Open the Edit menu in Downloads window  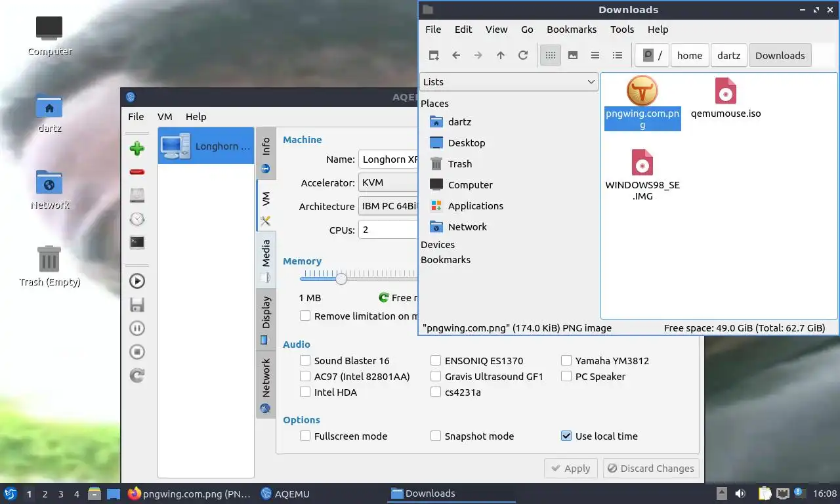[463, 30]
